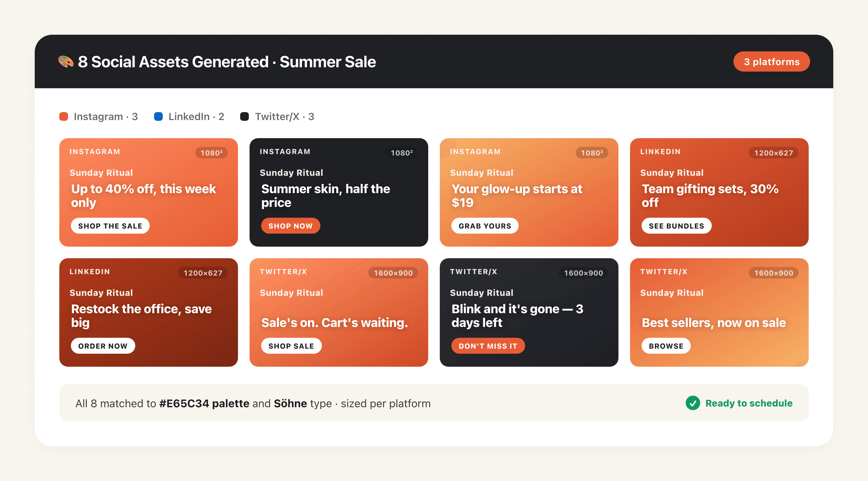Click the ORDER NOW button

pyautogui.click(x=103, y=346)
